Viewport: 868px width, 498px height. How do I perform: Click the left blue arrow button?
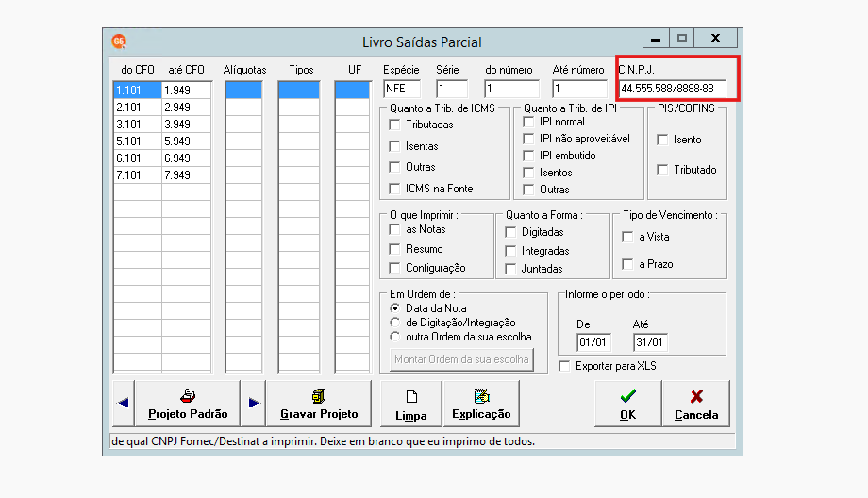124,403
